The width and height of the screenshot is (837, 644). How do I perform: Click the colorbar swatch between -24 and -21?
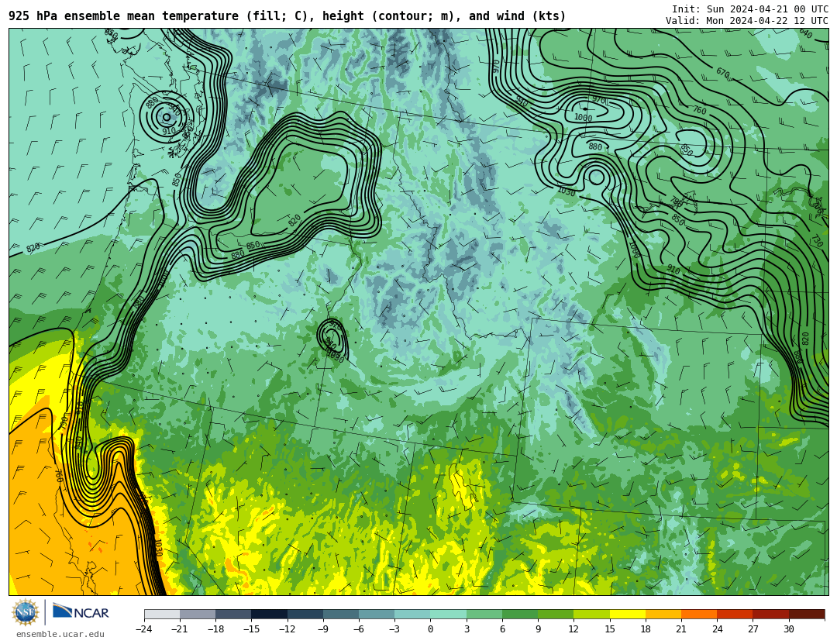(162, 614)
